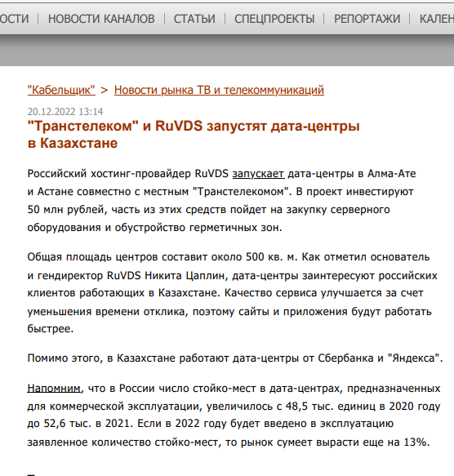Click the figure "52,6 тыс."
Screen dimensions: 454x476
[x=68, y=424]
